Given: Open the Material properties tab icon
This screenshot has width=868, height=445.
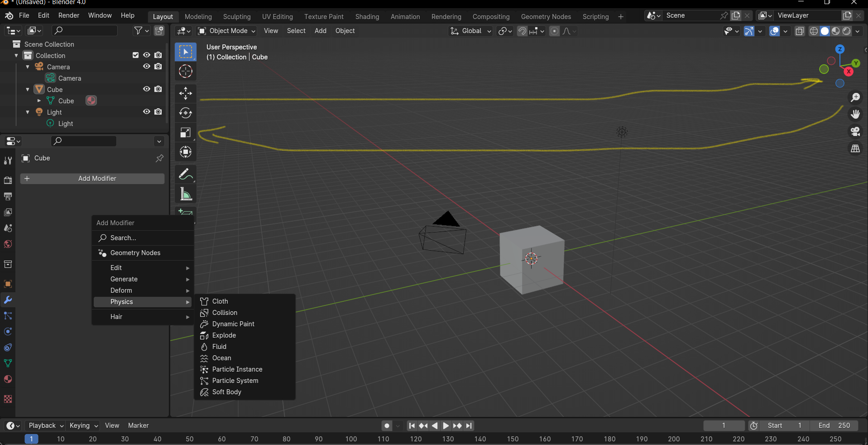Looking at the screenshot, I should click(x=8, y=379).
